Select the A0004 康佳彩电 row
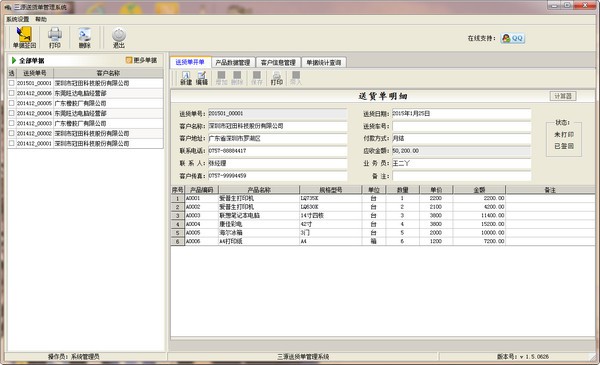This screenshot has height=365, width=600. click(383, 224)
